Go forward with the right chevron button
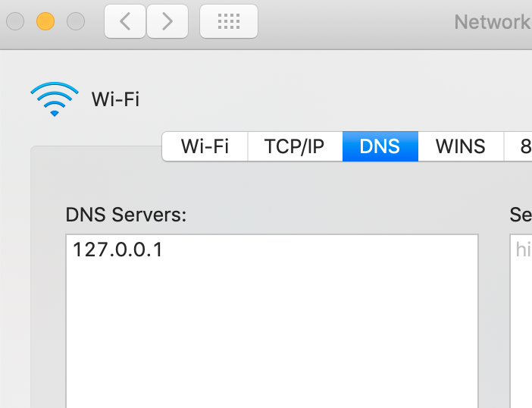 pos(167,21)
